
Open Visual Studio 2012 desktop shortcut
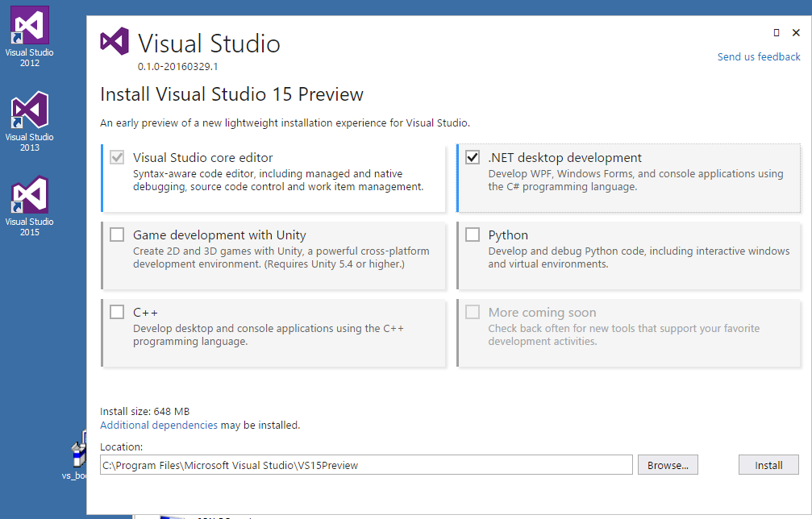click(30, 36)
